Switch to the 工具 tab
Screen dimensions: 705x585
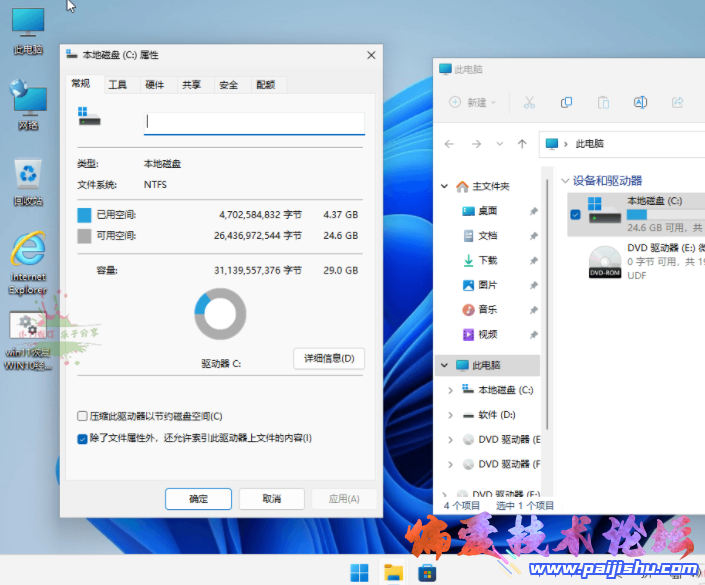[117, 85]
